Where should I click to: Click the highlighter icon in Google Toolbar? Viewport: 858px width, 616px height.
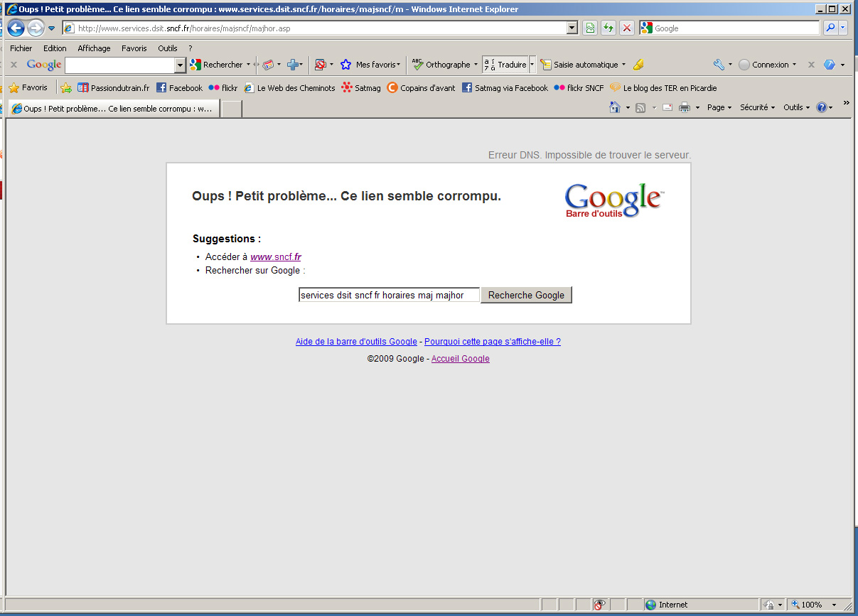[638, 65]
